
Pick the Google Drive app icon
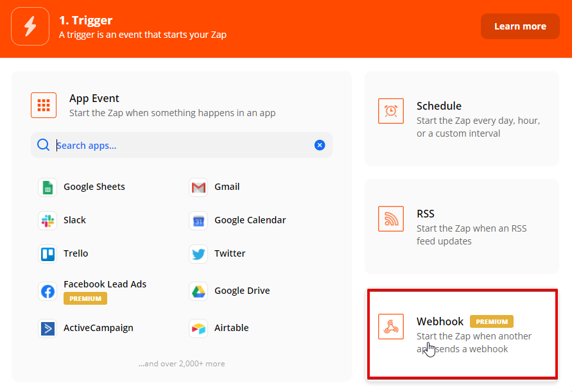point(198,291)
